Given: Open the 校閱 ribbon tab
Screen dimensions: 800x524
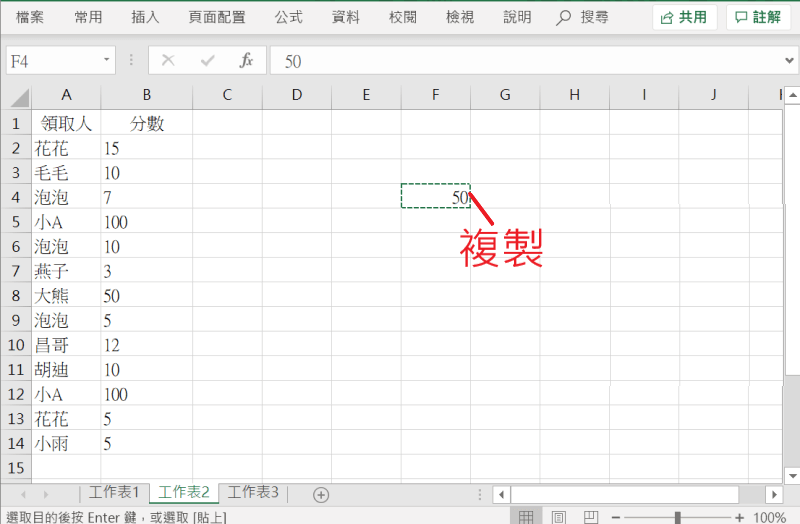Looking at the screenshot, I should pos(403,17).
